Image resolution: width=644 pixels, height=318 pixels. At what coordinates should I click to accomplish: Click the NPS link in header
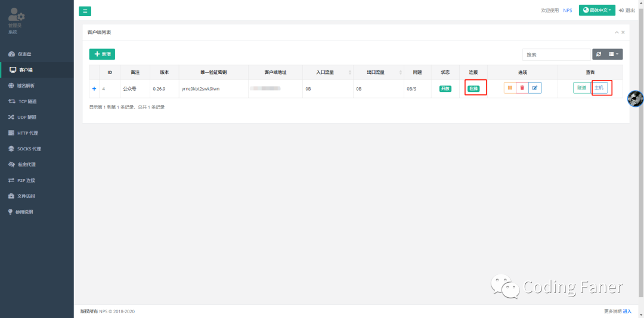point(568,10)
